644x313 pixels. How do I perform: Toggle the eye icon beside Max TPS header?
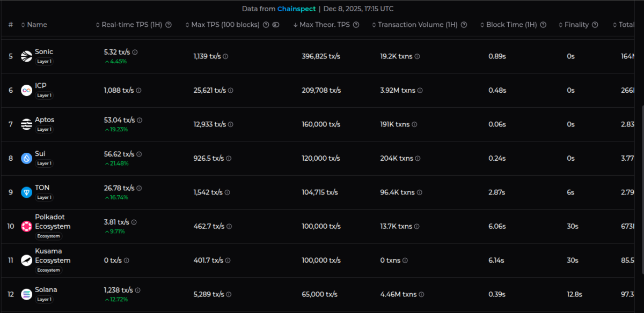(x=275, y=24)
